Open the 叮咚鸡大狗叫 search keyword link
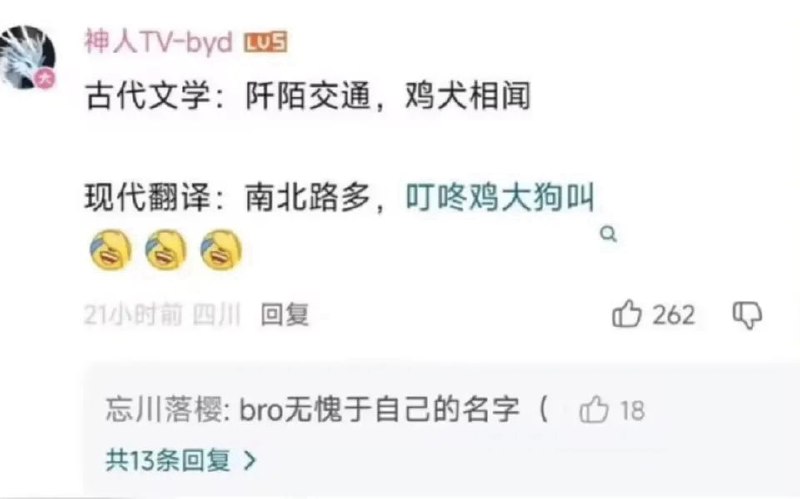 (500, 198)
